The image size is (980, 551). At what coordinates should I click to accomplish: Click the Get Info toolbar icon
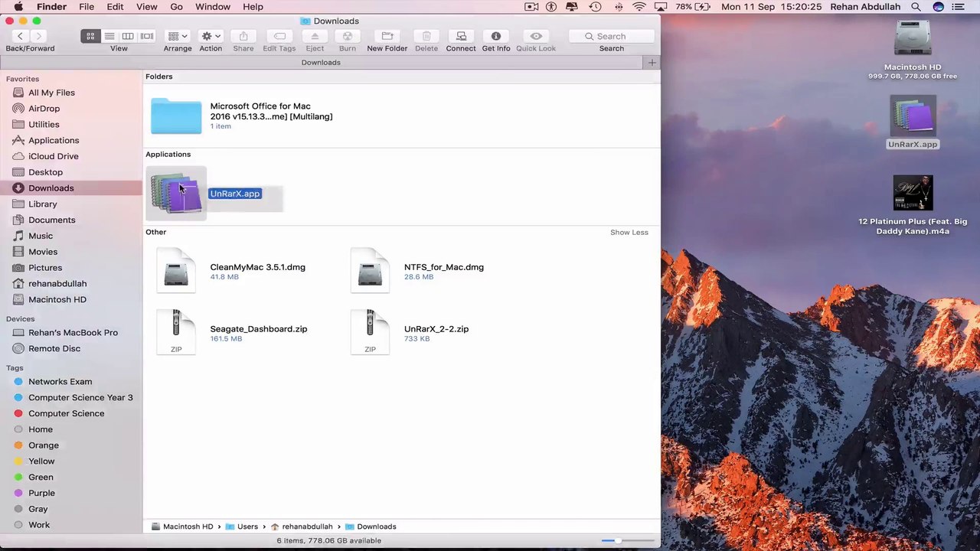point(496,36)
